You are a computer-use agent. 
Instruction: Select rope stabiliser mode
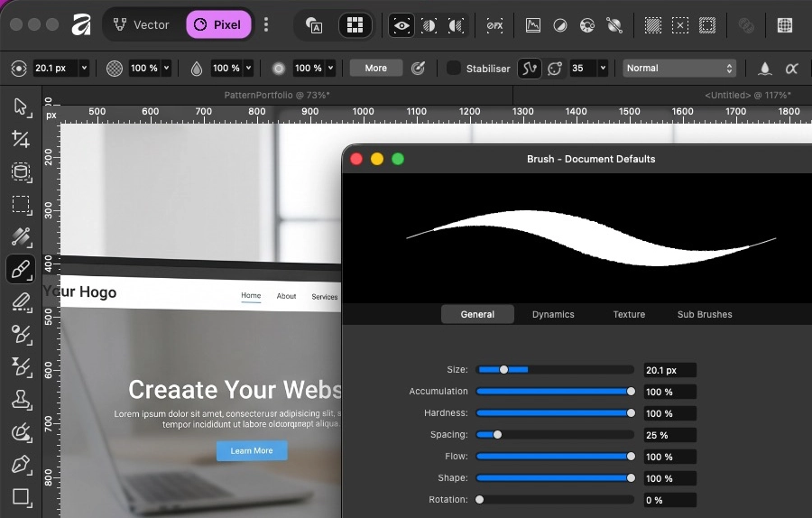530,69
